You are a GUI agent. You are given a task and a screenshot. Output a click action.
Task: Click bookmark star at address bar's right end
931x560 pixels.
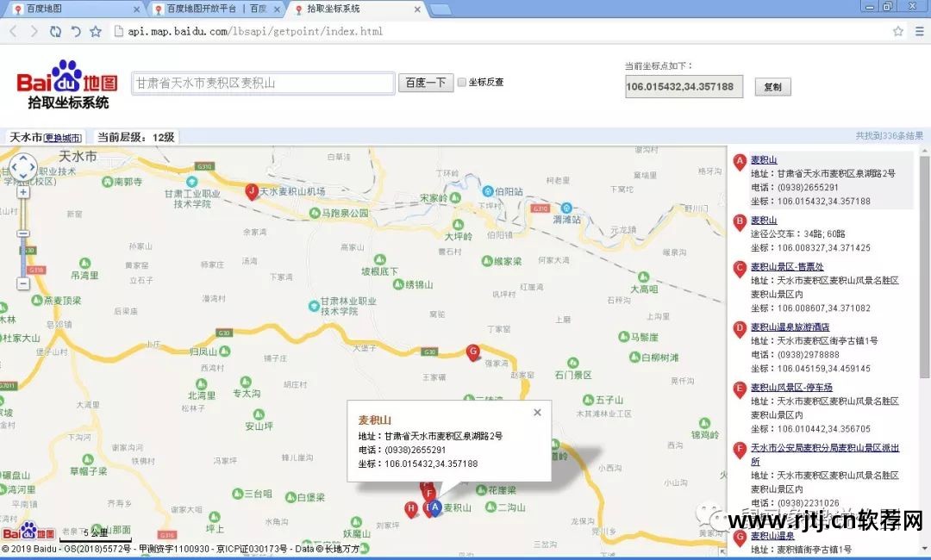point(898,31)
